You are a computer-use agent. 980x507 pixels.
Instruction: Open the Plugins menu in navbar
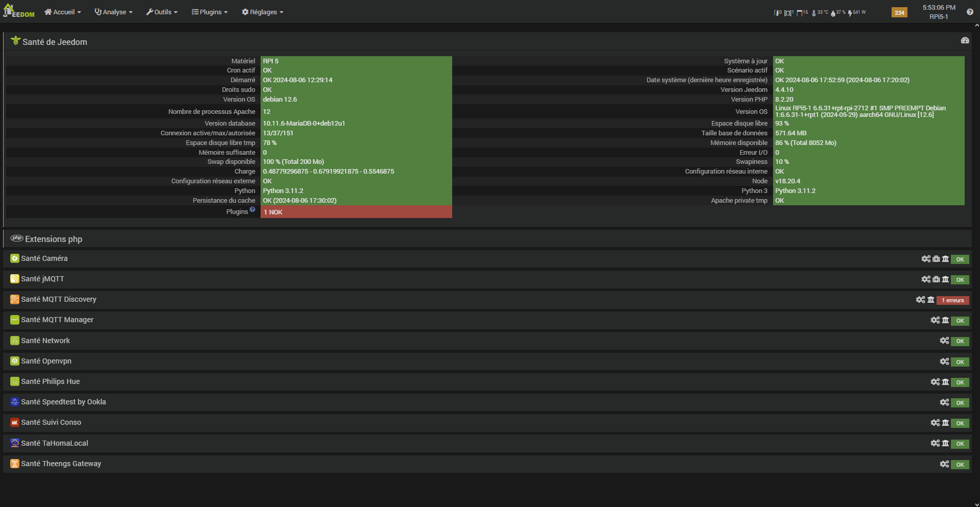(209, 12)
